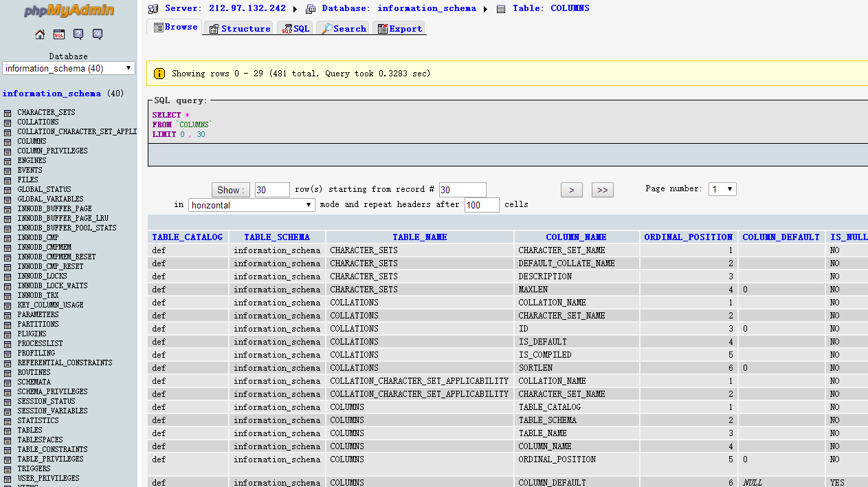Click the table icon beside PLUGINS

8,334
